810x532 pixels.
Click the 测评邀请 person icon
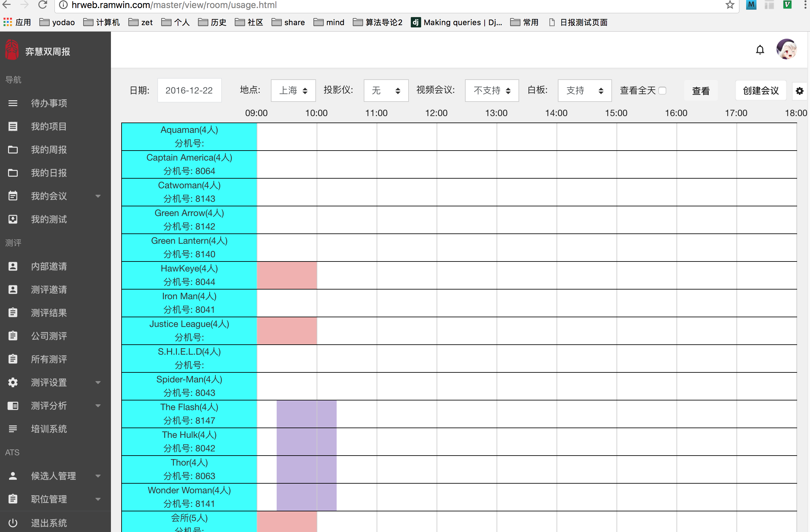click(x=13, y=290)
